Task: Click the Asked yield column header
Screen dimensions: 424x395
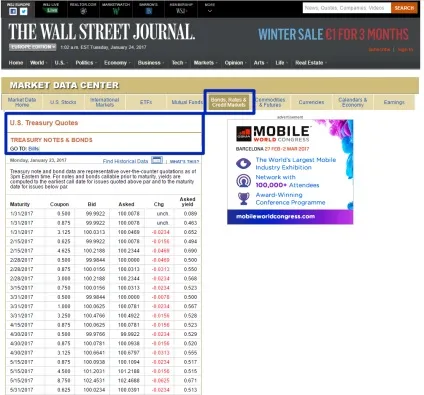Action: (x=187, y=201)
